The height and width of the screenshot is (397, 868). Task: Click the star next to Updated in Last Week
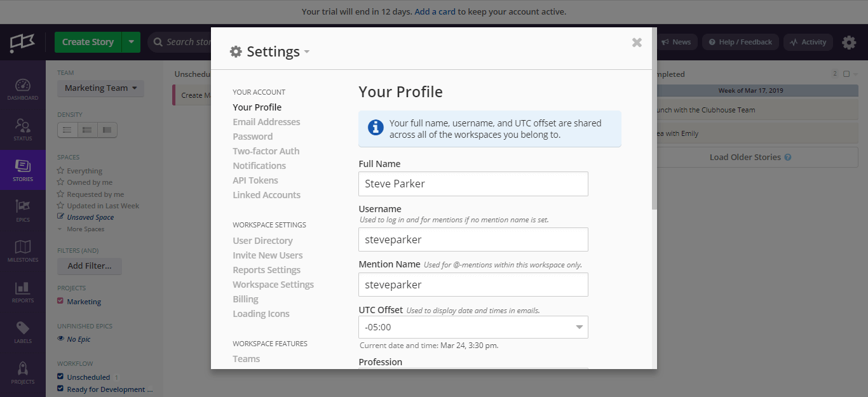(61, 206)
